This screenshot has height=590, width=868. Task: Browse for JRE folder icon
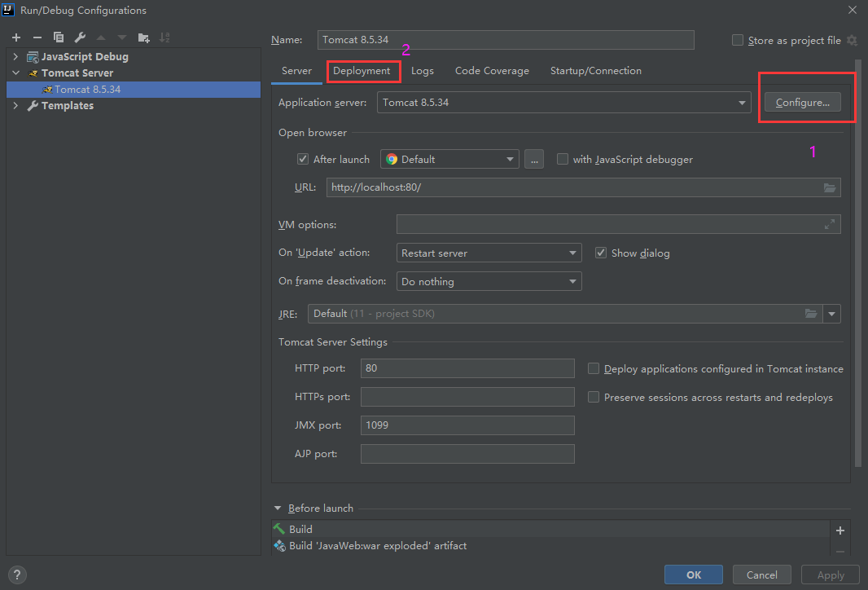pos(811,314)
